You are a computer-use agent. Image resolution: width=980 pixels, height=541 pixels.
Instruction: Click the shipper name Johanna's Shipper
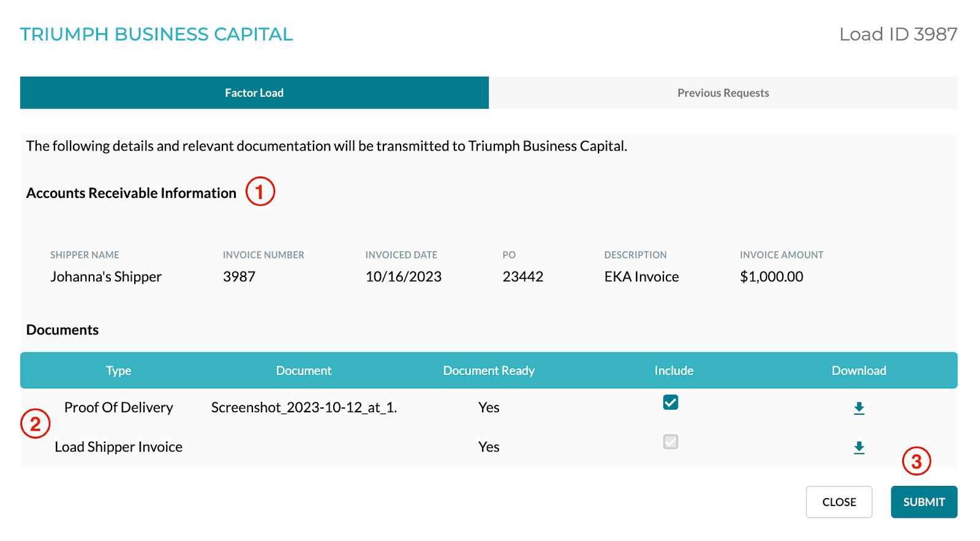pyautogui.click(x=106, y=277)
